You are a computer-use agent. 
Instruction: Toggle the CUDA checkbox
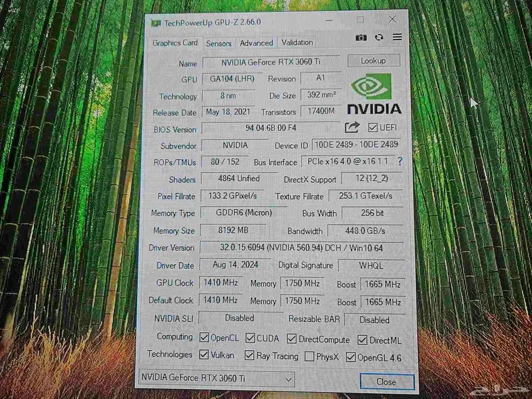click(250, 338)
